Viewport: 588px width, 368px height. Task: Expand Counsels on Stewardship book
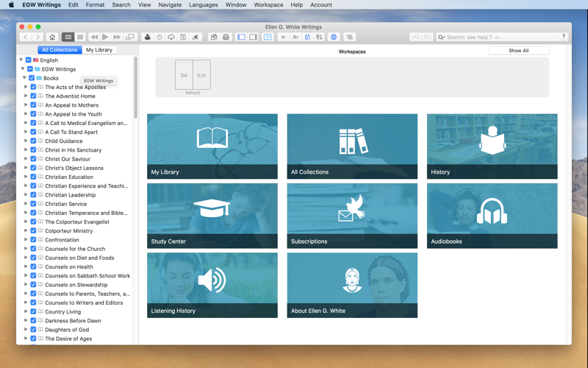tap(26, 285)
